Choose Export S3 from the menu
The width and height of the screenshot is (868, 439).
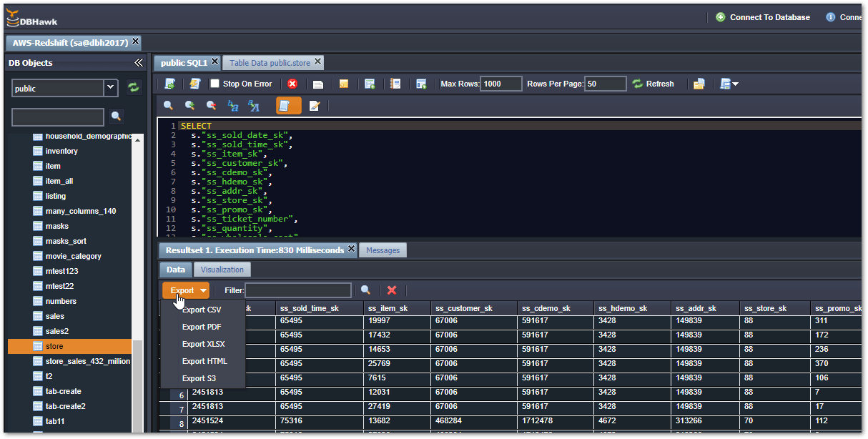pyautogui.click(x=199, y=378)
